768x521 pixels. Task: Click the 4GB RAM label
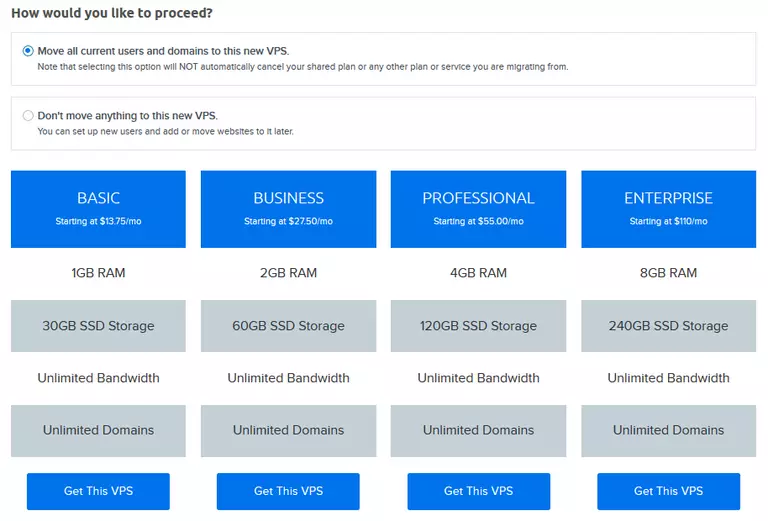coord(478,273)
